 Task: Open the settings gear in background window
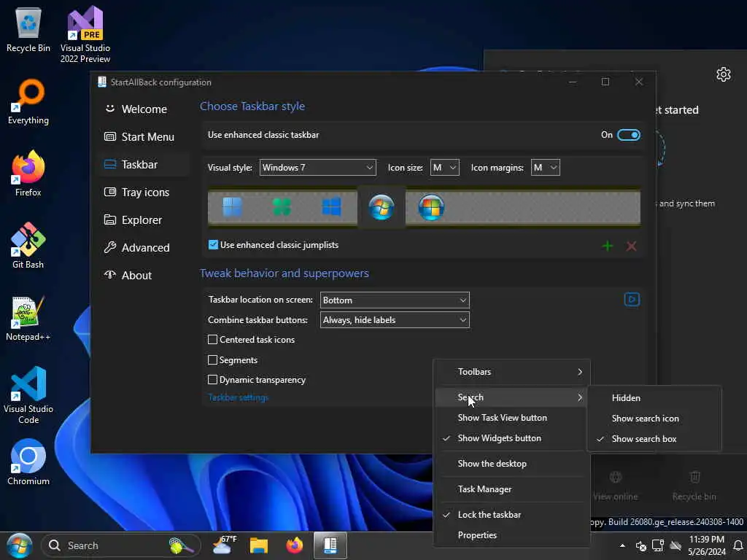[723, 74]
